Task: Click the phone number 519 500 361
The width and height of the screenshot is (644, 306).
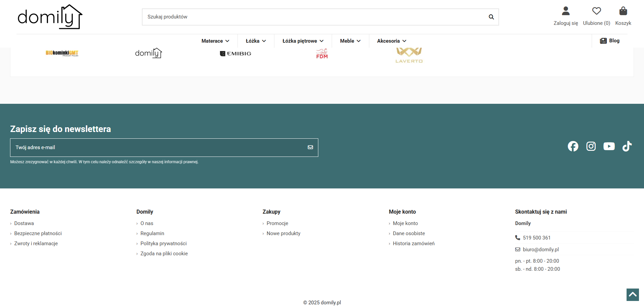Action: point(537,238)
